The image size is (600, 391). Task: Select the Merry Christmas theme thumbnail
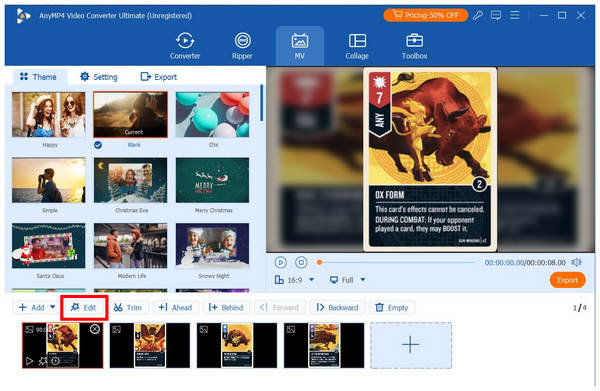pos(212,180)
